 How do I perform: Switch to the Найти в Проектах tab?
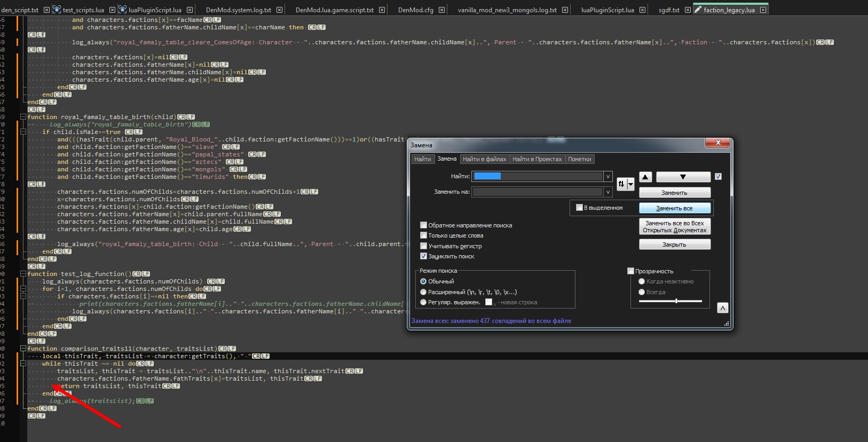537,159
